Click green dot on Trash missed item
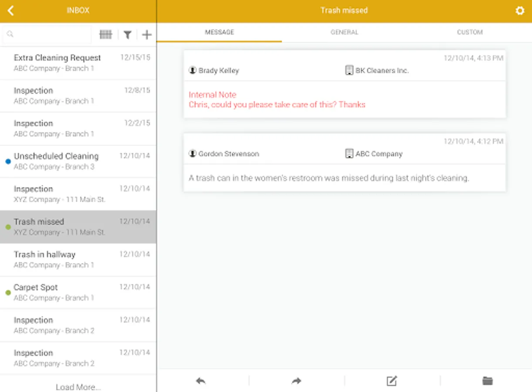 (8, 227)
